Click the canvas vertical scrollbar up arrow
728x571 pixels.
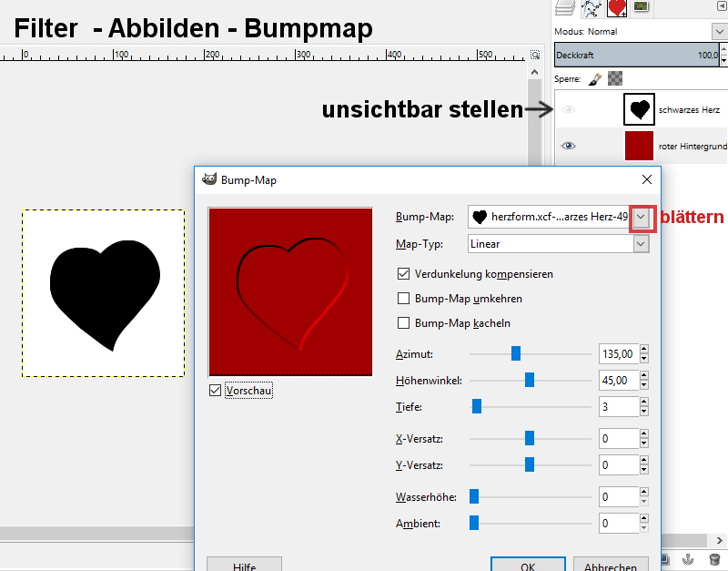pyautogui.click(x=534, y=72)
